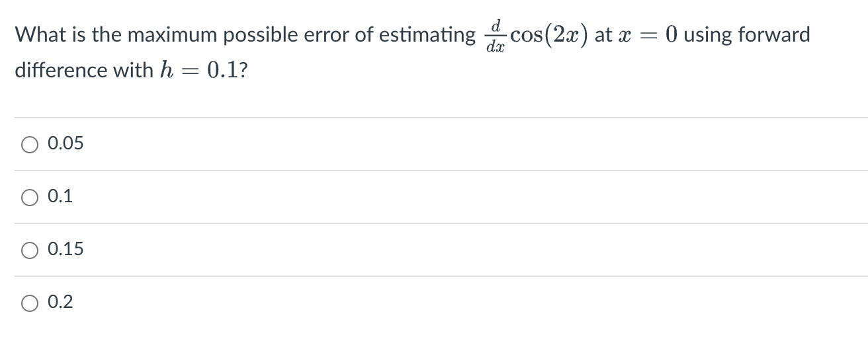This screenshot has height=341, width=868.
Task: Click the 0.2 answer label text
Action: 61,302
